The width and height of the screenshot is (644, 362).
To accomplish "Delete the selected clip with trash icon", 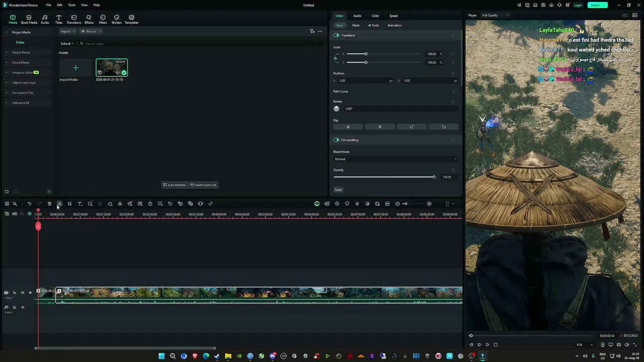I will pyautogui.click(x=49, y=204).
